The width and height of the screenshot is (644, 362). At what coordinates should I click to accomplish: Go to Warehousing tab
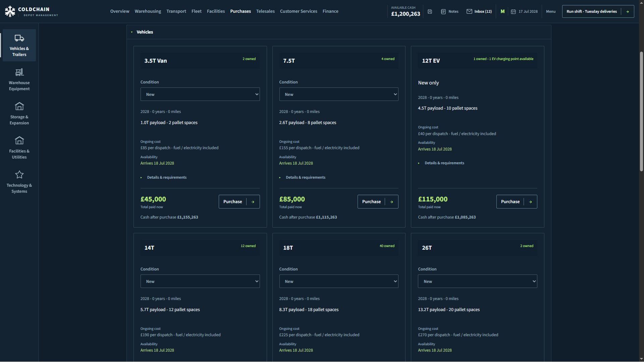tap(148, 11)
